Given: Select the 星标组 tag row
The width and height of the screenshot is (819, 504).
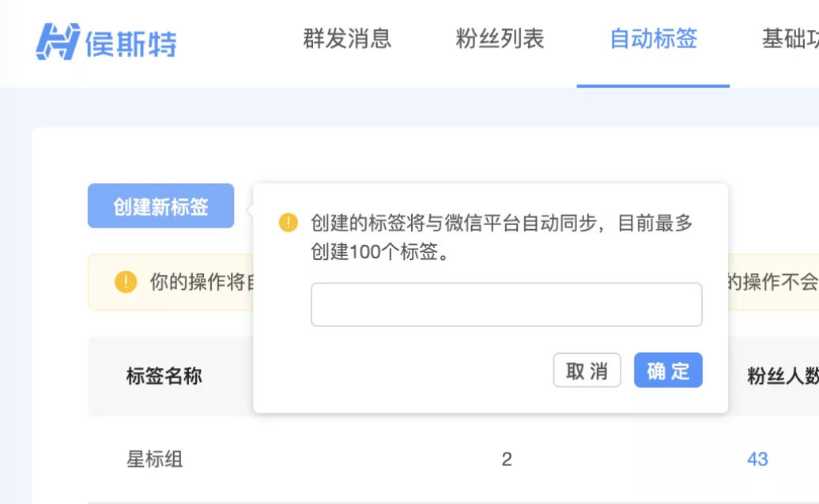Looking at the screenshot, I should [x=155, y=459].
